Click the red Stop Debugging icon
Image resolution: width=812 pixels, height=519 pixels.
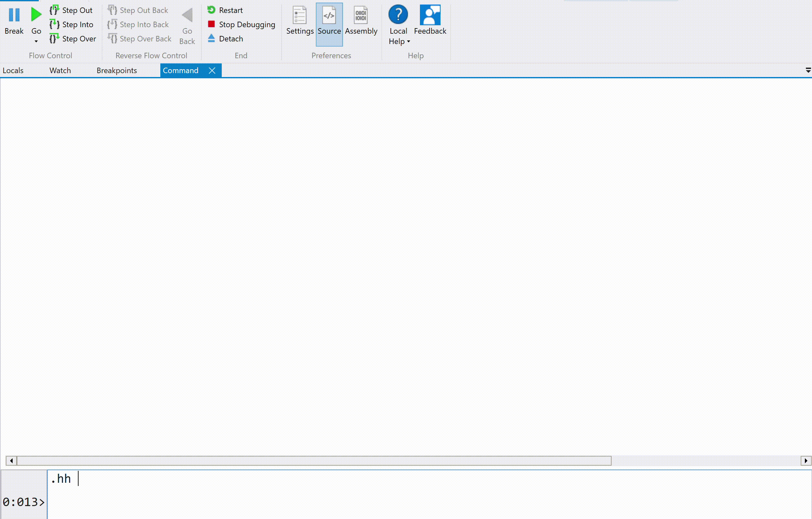[x=211, y=24]
